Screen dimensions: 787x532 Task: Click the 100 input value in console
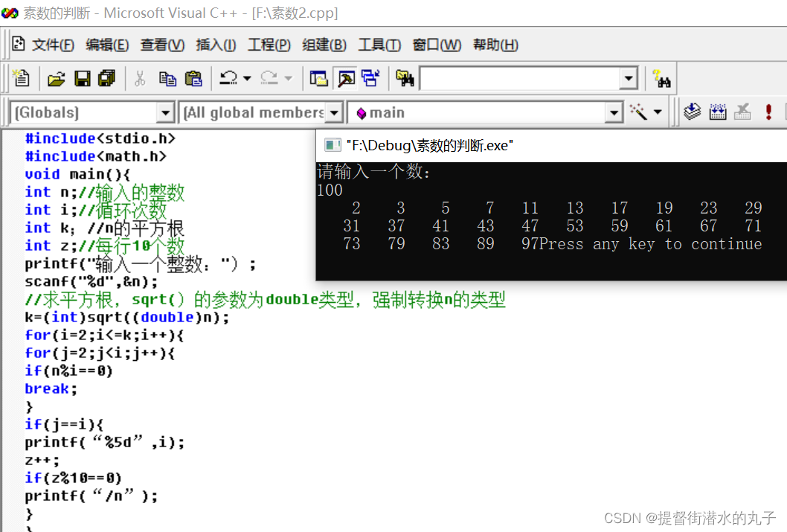pyautogui.click(x=330, y=190)
